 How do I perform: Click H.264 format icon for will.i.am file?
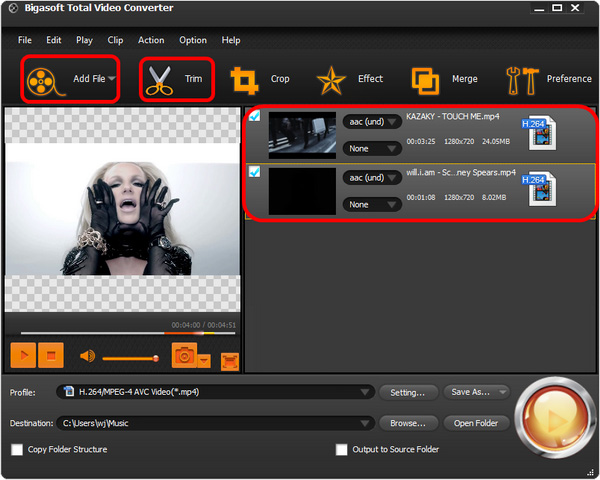[539, 189]
